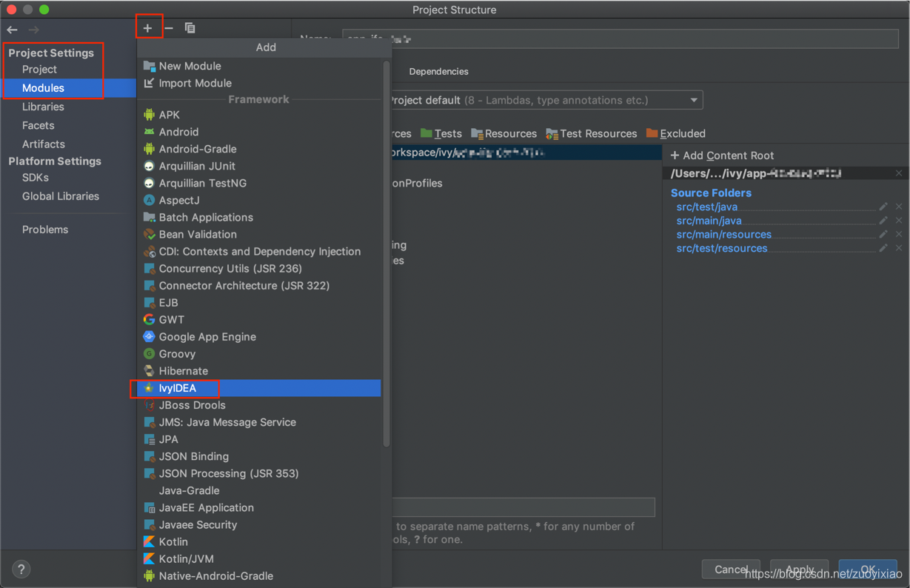Select CDI: Contexts and Dependency Injection
The image size is (910, 588).
259,251
